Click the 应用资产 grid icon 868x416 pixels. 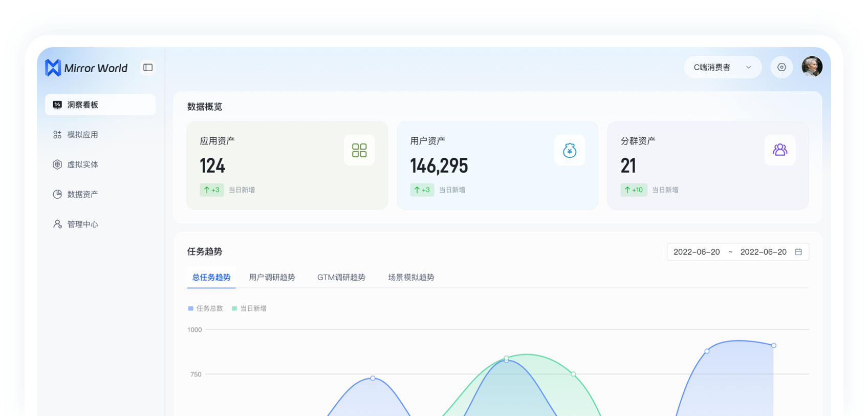[x=359, y=150]
